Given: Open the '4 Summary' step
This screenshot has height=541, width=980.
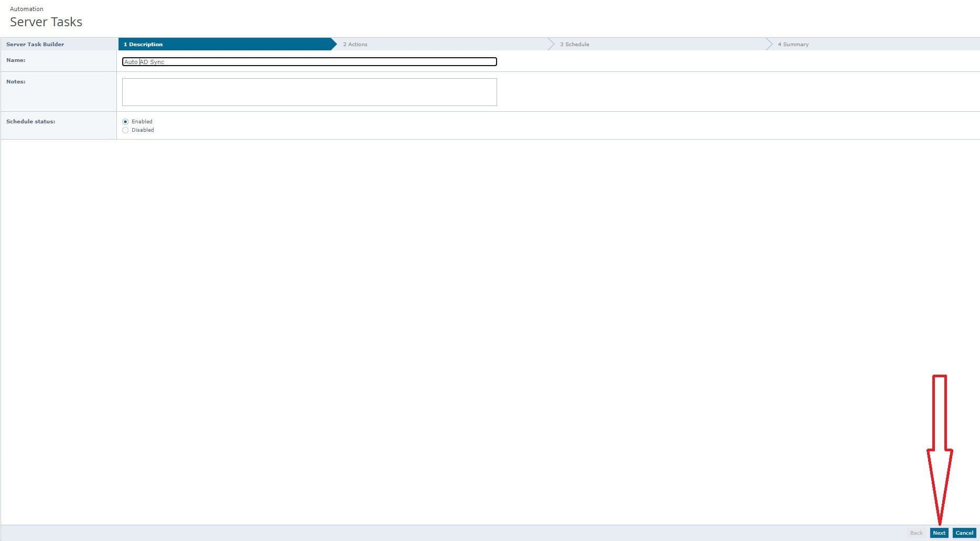Looking at the screenshot, I should (793, 45).
